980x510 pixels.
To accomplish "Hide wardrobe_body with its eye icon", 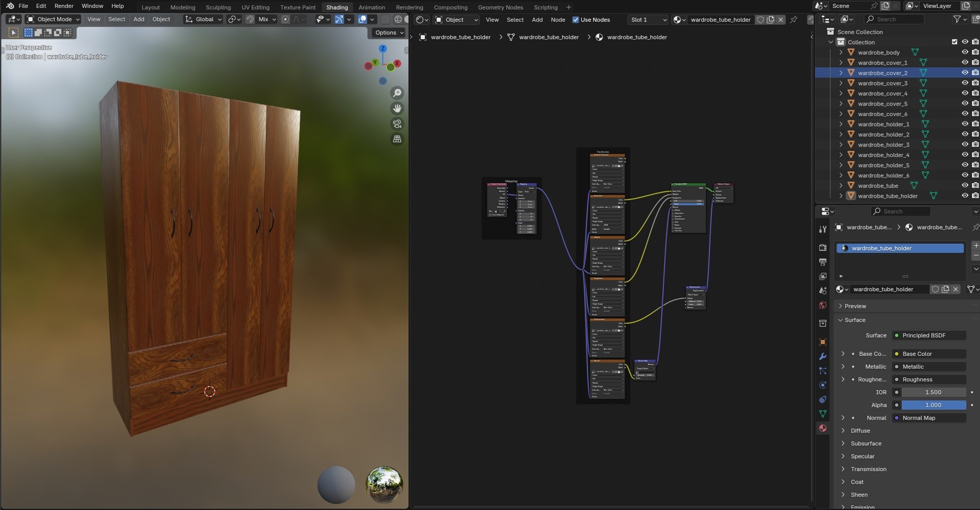I will tap(965, 52).
